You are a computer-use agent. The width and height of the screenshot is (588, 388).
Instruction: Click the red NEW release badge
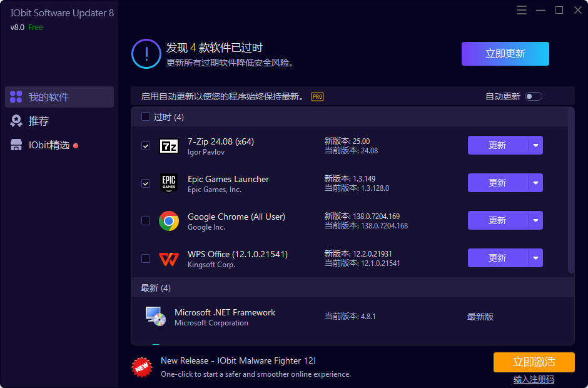point(142,367)
